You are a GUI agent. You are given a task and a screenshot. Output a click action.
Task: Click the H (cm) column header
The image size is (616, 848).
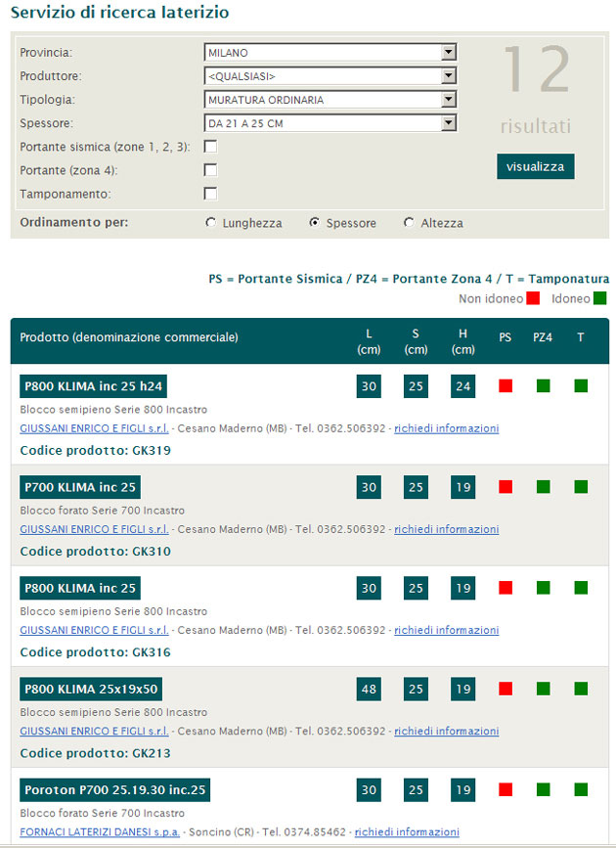(462, 341)
